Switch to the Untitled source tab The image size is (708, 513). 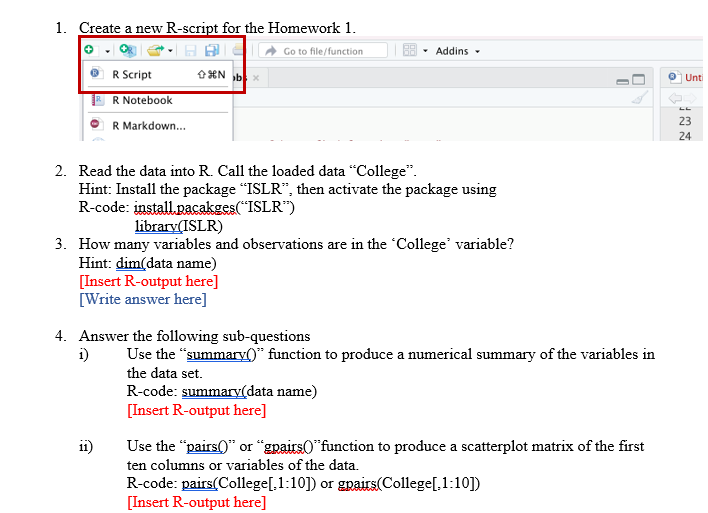click(x=685, y=77)
